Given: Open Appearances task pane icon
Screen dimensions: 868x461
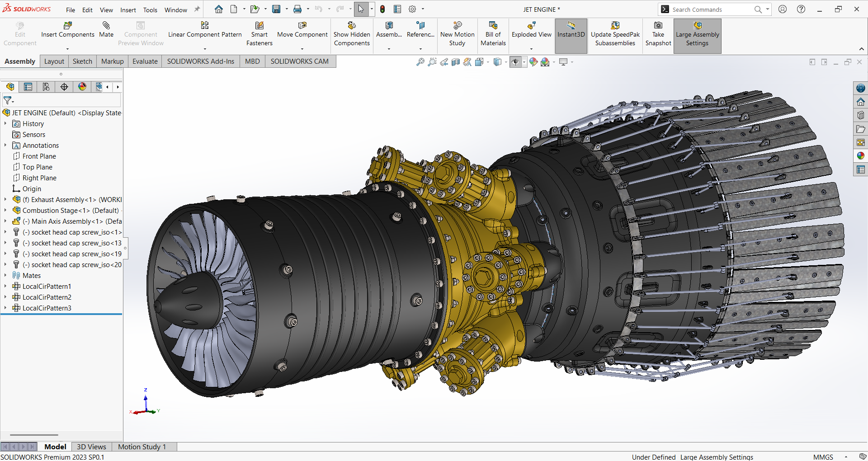Looking at the screenshot, I should click(x=861, y=155).
